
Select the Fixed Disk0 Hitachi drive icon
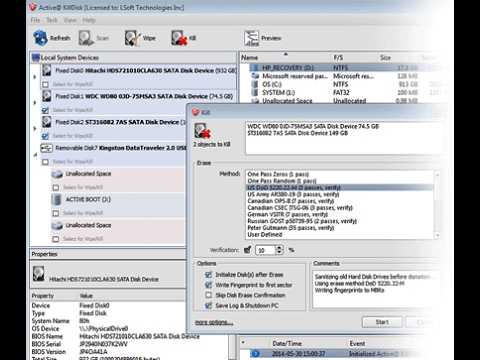click(x=47, y=70)
